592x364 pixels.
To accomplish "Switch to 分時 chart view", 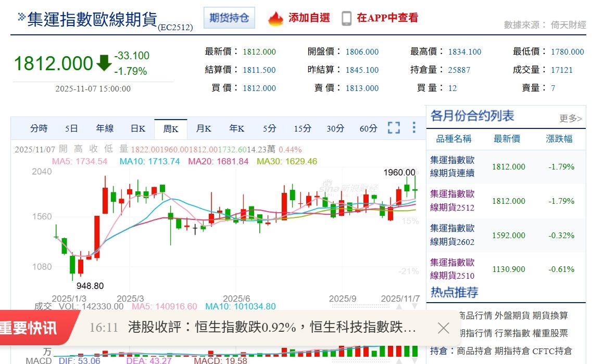I will point(39,128).
